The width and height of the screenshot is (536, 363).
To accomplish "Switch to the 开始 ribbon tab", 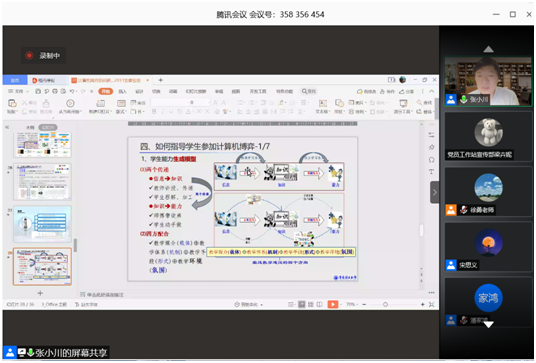I will [x=105, y=91].
